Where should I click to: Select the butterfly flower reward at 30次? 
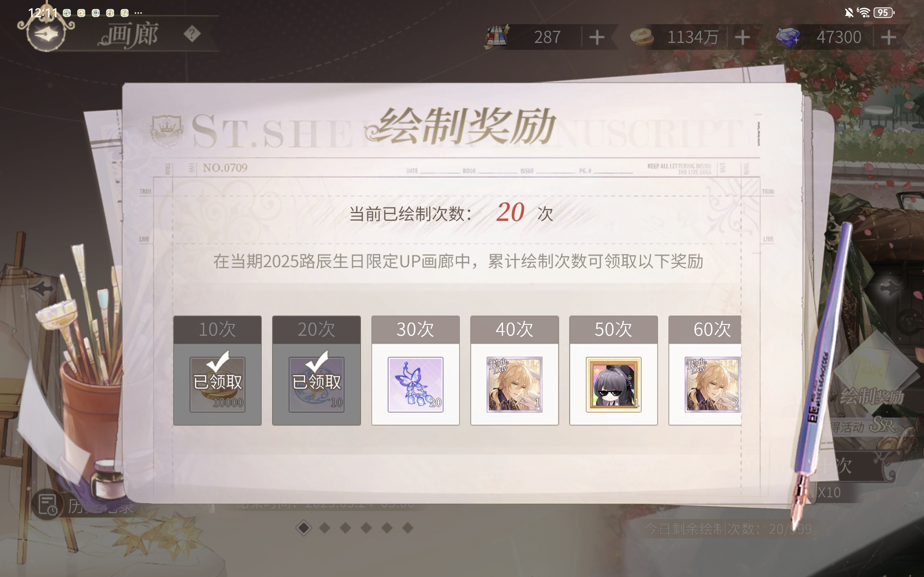(415, 384)
